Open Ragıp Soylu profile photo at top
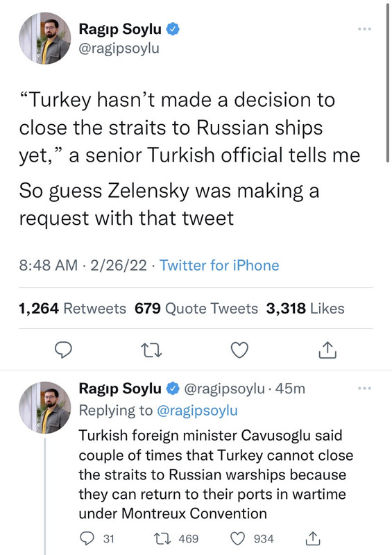 [45, 38]
